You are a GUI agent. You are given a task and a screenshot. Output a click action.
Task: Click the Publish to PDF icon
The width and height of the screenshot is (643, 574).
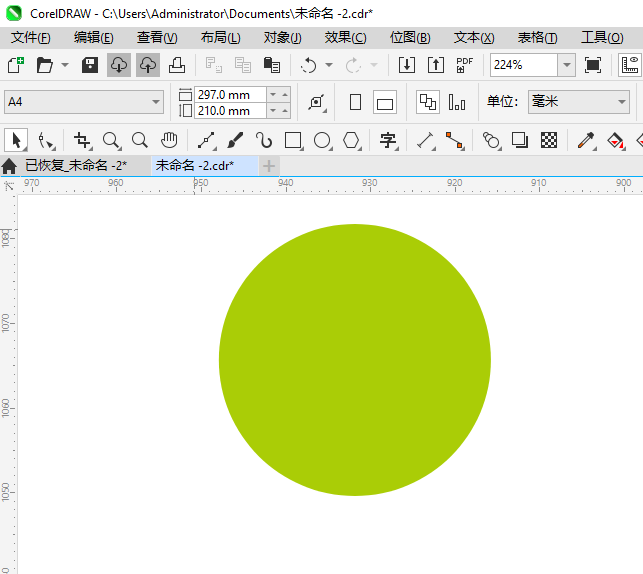pos(465,65)
